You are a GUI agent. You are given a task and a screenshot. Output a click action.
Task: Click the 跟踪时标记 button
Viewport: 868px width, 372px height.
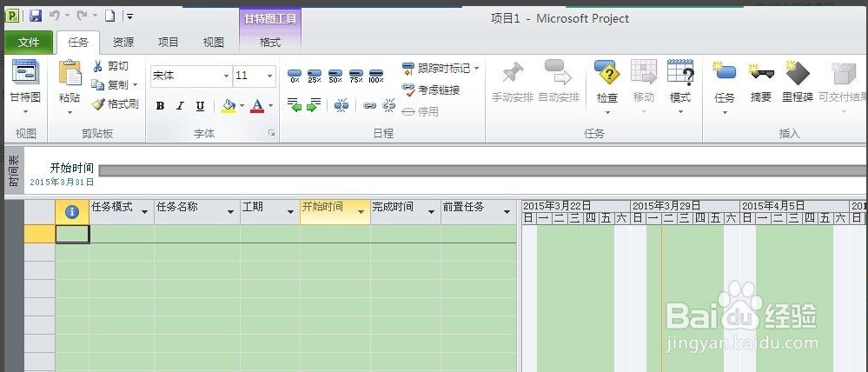pyautogui.click(x=441, y=68)
